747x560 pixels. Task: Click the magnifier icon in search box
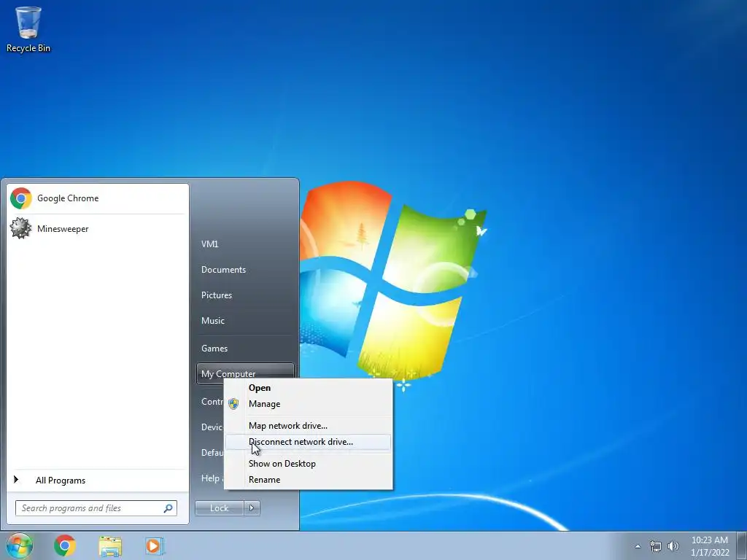point(169,508)
